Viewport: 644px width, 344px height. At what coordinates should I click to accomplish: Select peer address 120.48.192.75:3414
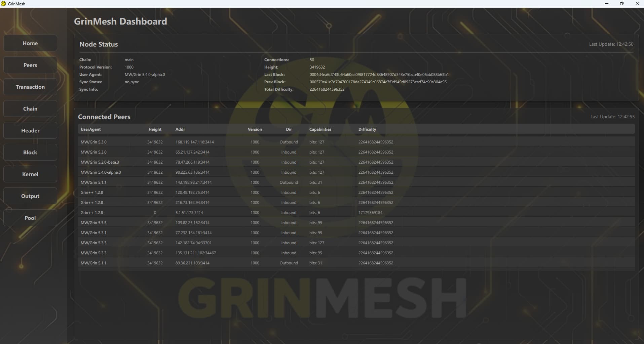[x=192, y=192]
